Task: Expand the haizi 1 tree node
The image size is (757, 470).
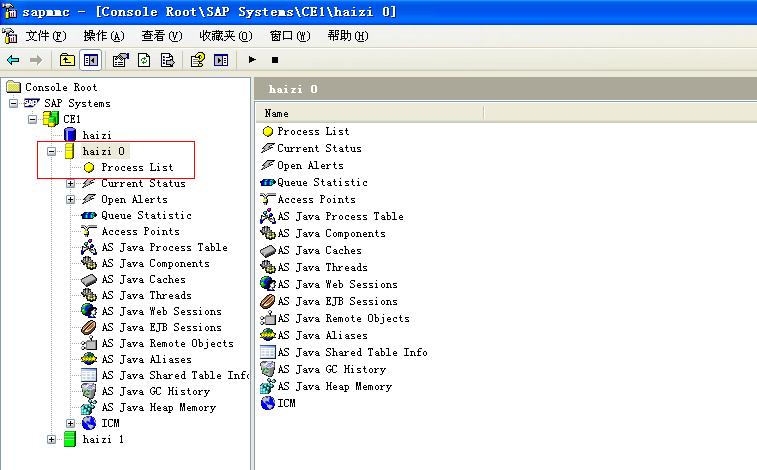Action: [52, 439]
